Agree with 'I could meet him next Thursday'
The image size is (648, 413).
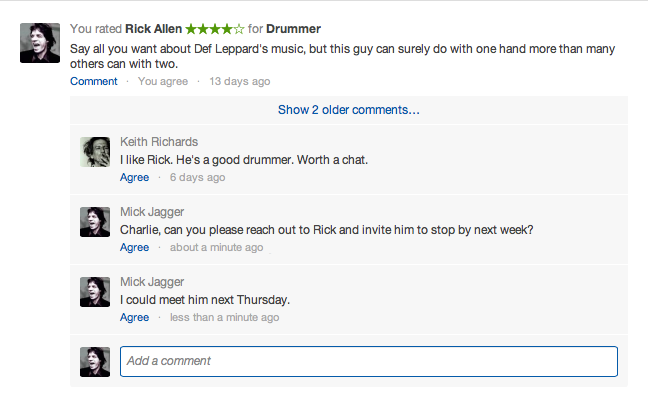[134, 317]
